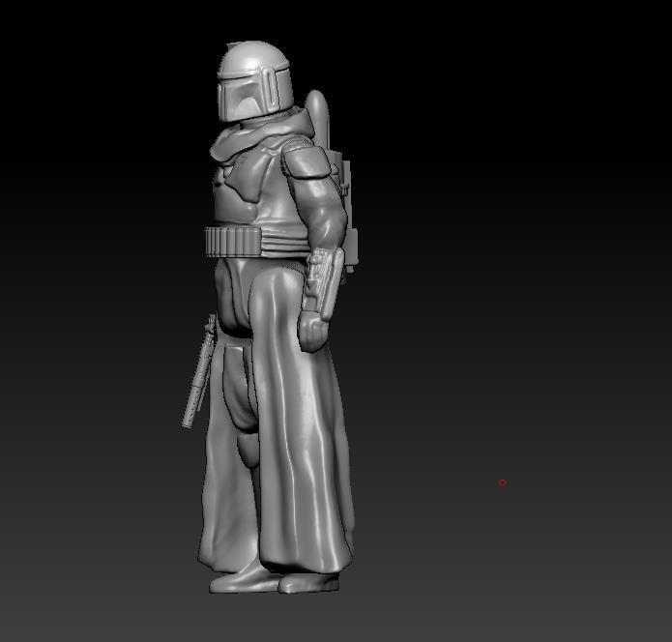Pick the blaster rifle hanging at the hip
672x642 pixels.
pos(198,371)
